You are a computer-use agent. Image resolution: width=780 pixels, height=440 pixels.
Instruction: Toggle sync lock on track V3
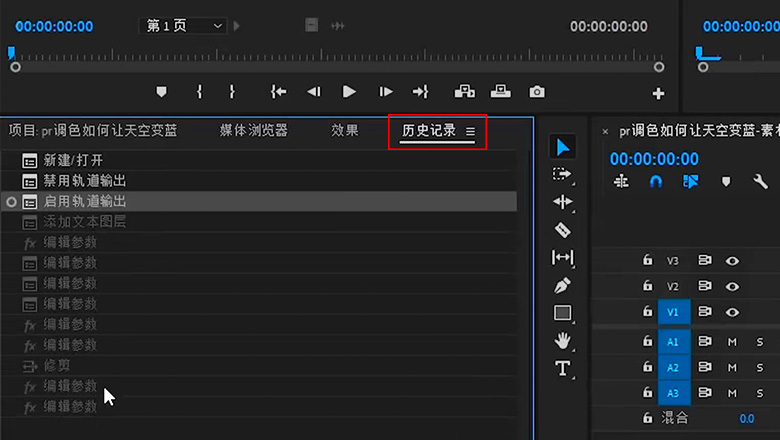pyautogui.click(x=704, y=260)
